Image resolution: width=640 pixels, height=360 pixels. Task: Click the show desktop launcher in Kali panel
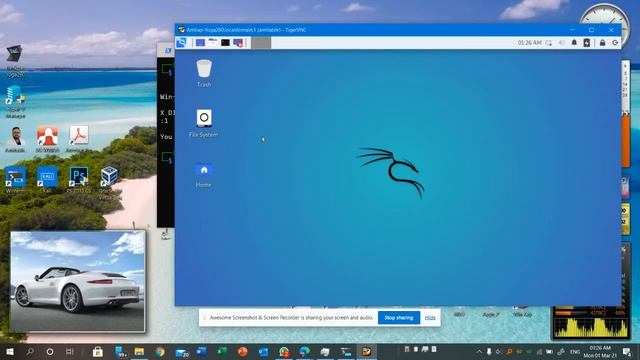pyautogui.click(x=200, y=42)
